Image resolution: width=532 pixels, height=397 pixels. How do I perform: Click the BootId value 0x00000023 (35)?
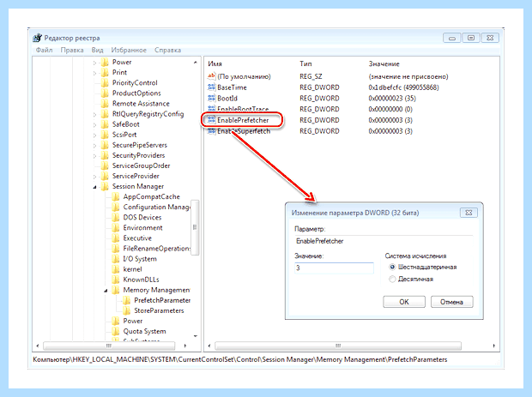392,99
